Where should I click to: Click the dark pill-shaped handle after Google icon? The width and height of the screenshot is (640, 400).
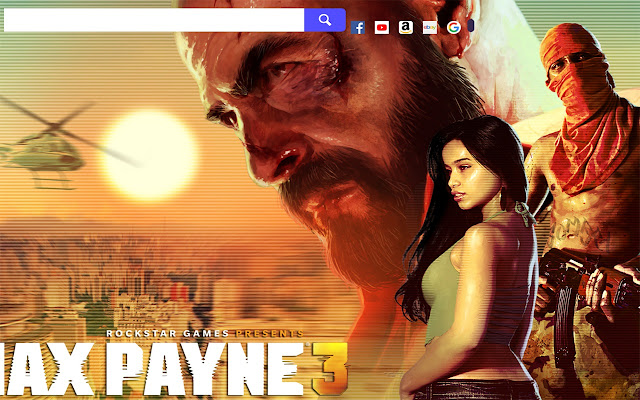471,26
